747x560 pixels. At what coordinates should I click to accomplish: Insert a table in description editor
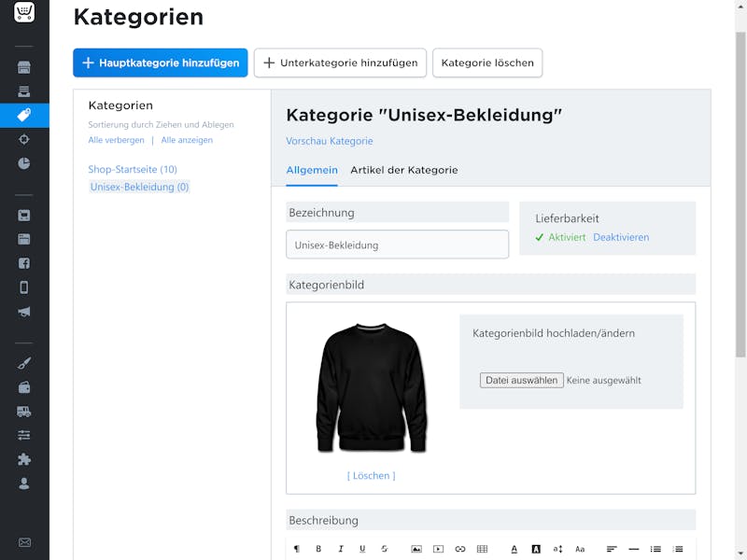(x=482, y=549)
